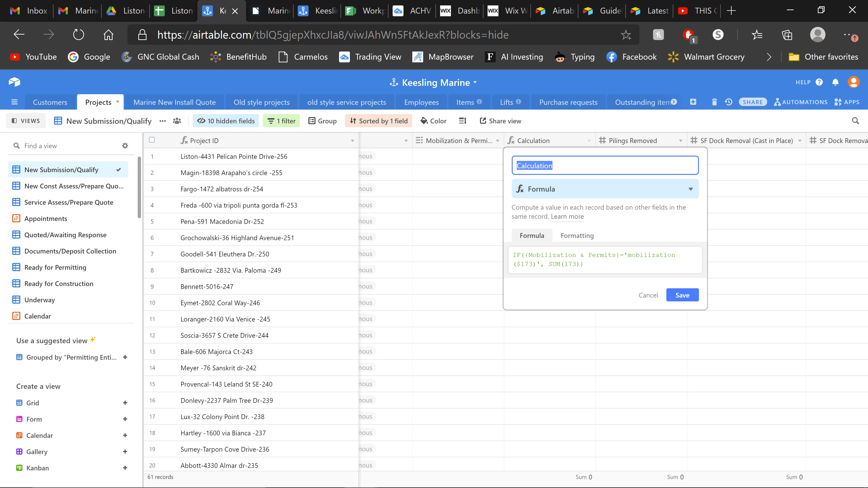The width and height of the screenshot is (868, 488).
Task: Expand Pilings Removed column menu
Action: [x=681, y=141]
